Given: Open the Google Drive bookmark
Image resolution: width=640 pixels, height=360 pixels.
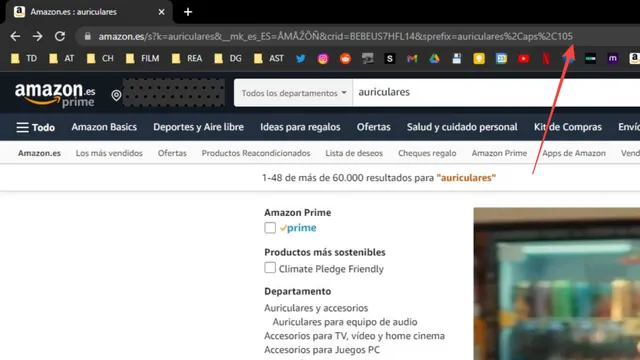Looking at the screenshot, I should click(x=434, y=58).
